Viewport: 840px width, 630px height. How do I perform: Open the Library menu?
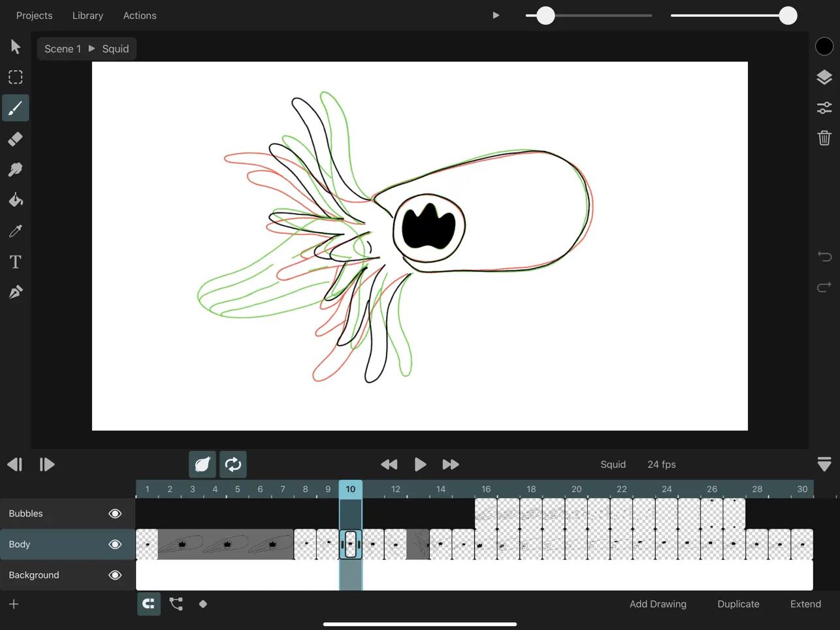(88, 15)
